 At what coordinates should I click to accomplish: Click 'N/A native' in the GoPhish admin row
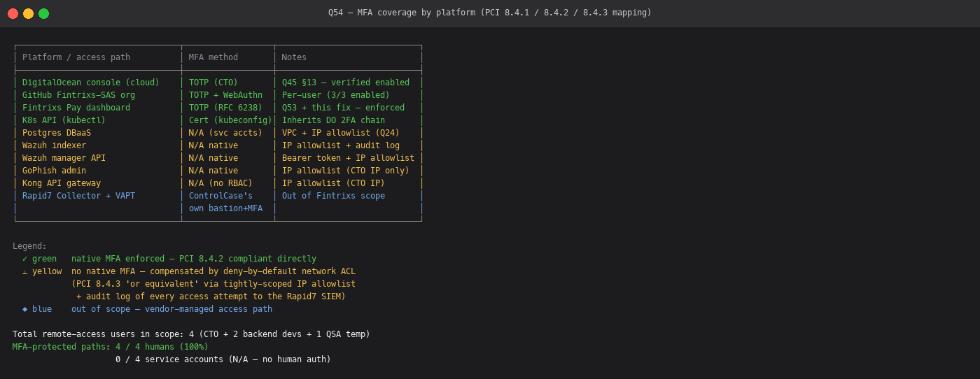click(213, 171)
